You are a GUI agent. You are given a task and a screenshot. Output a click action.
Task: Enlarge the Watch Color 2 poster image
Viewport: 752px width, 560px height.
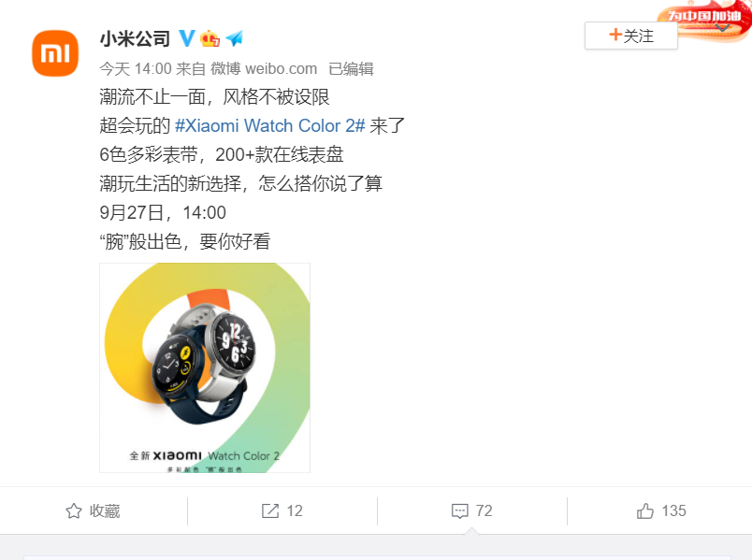click(205, 367)
